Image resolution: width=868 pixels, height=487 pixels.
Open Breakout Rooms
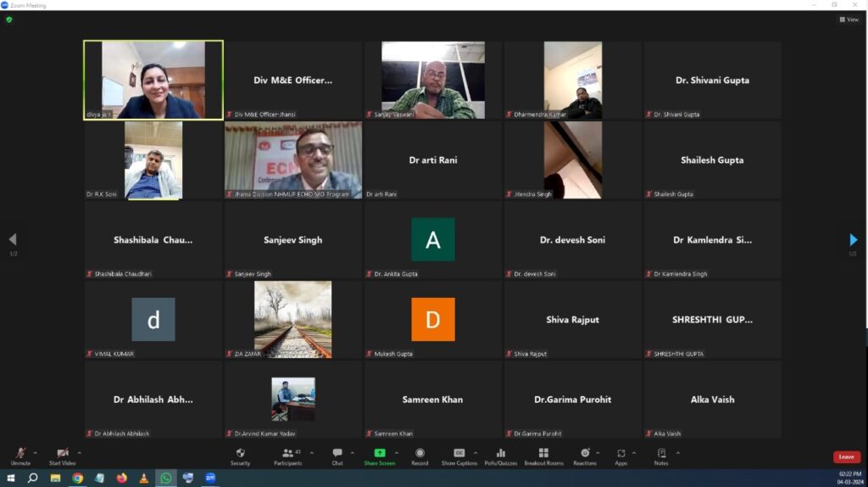click(543, 455)
